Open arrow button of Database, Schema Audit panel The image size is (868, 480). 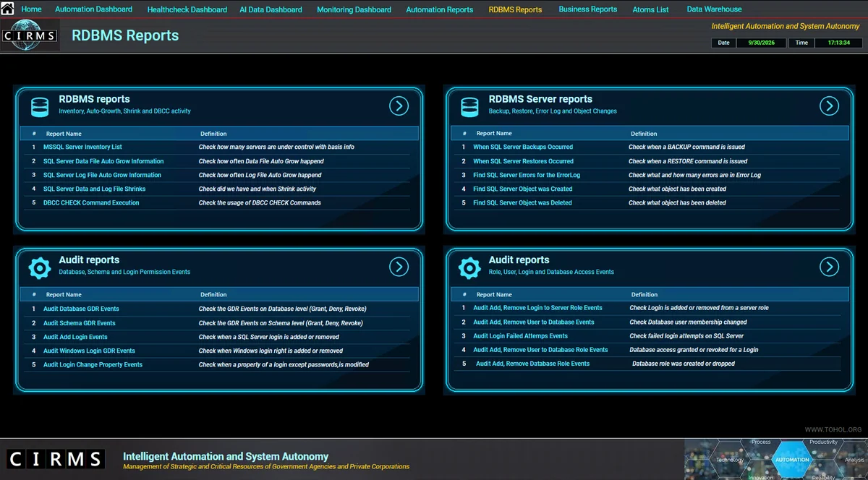[x=399, y=267]
